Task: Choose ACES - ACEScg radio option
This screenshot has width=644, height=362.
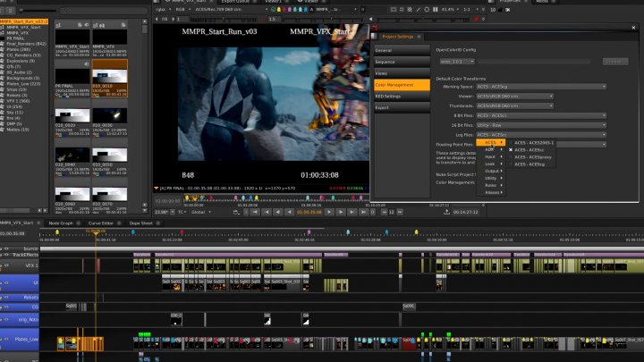Action: pyautogui.click(x=530, y=164)
